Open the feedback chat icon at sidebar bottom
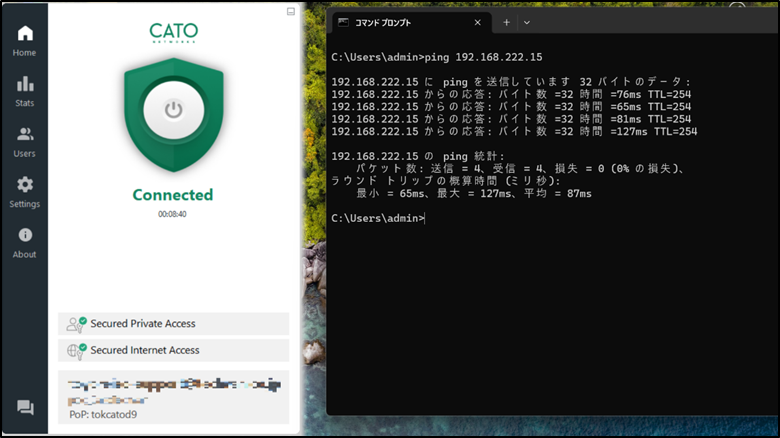 pos(25,408)
